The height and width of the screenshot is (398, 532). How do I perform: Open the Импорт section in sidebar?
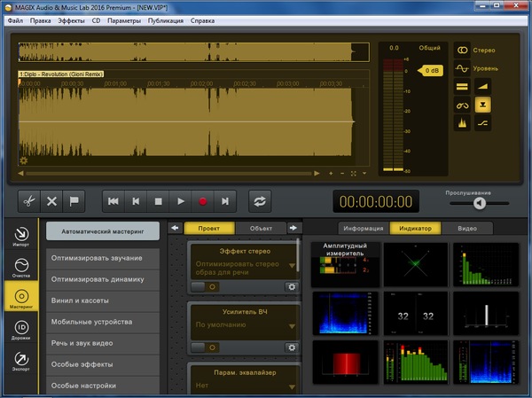(x=21, y=235)
